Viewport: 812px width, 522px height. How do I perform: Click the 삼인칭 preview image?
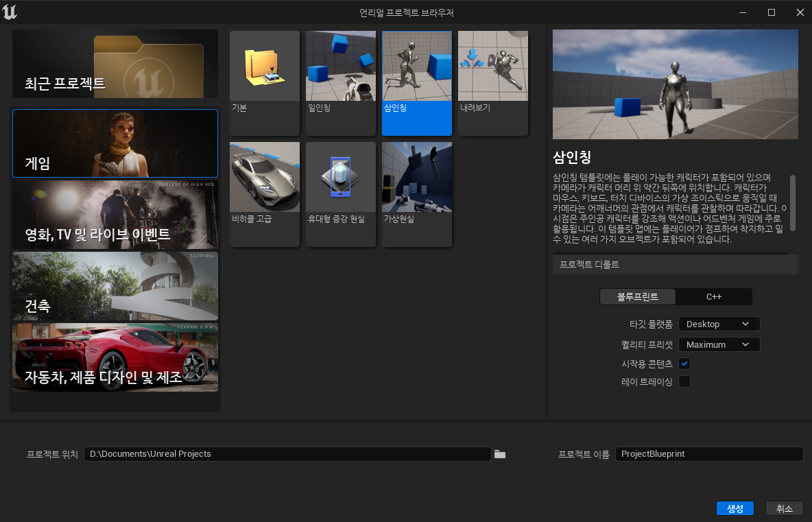point(676,84)
